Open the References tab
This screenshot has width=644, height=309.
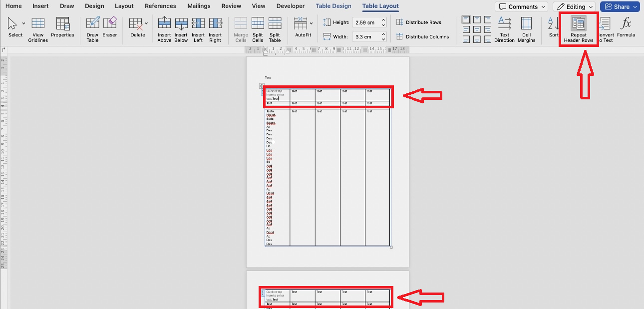click(161, 6)
